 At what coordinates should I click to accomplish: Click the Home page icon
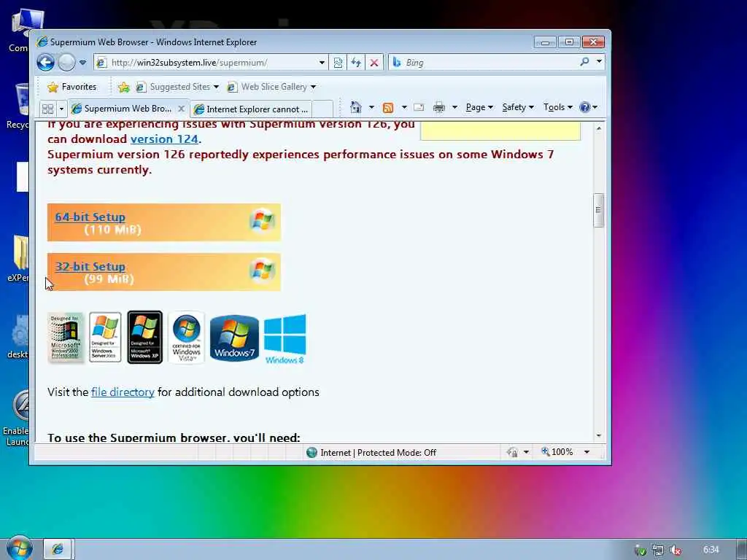tap(356, 107)
